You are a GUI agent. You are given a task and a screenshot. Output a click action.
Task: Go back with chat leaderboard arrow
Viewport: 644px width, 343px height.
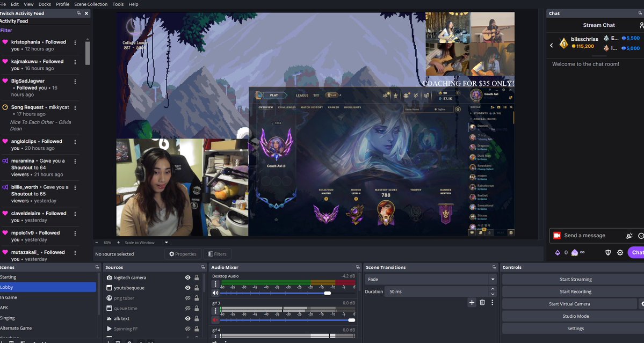pos(552,45)
